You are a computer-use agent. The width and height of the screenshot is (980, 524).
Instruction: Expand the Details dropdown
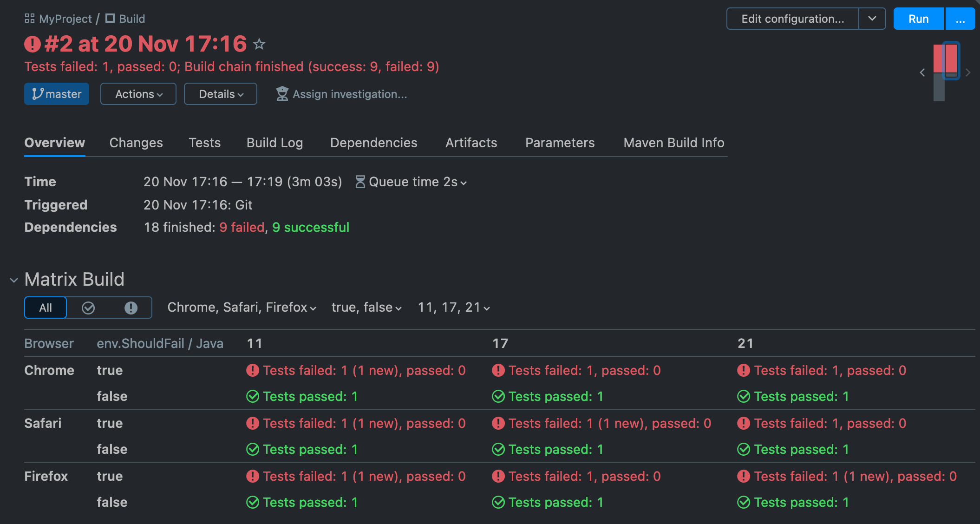pyautogui.click(x=220, y=94)
